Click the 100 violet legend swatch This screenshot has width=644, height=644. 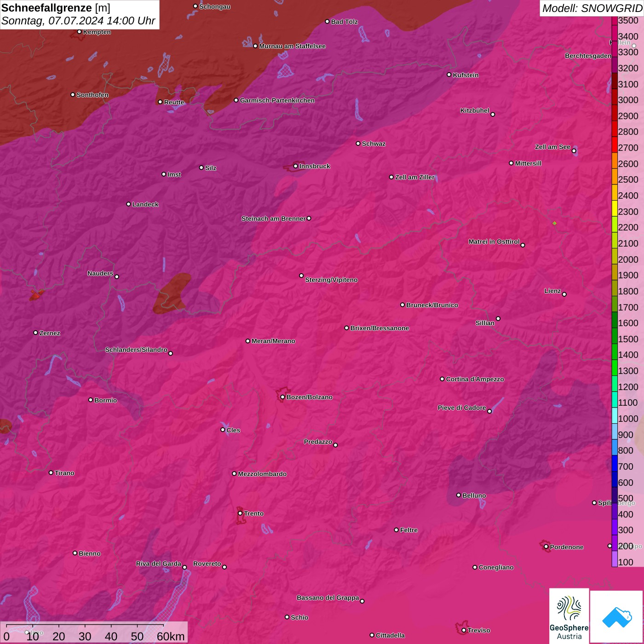click(615, 559)
